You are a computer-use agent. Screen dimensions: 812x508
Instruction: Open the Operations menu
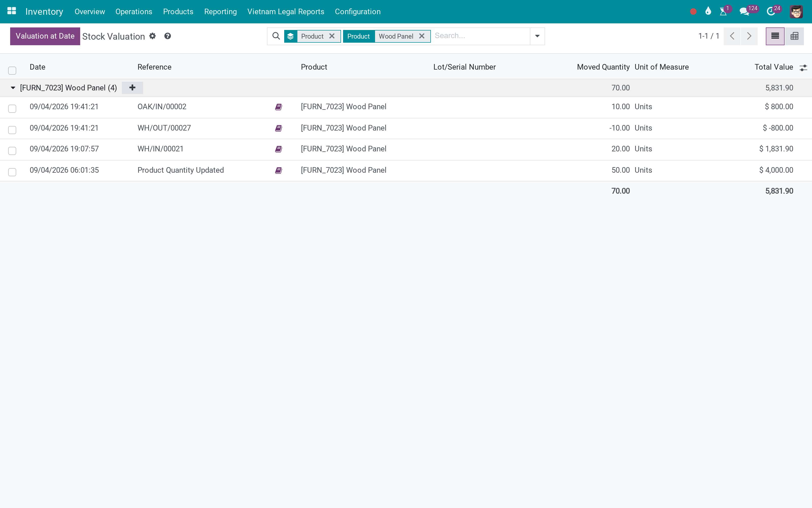[x=134, y=12]
